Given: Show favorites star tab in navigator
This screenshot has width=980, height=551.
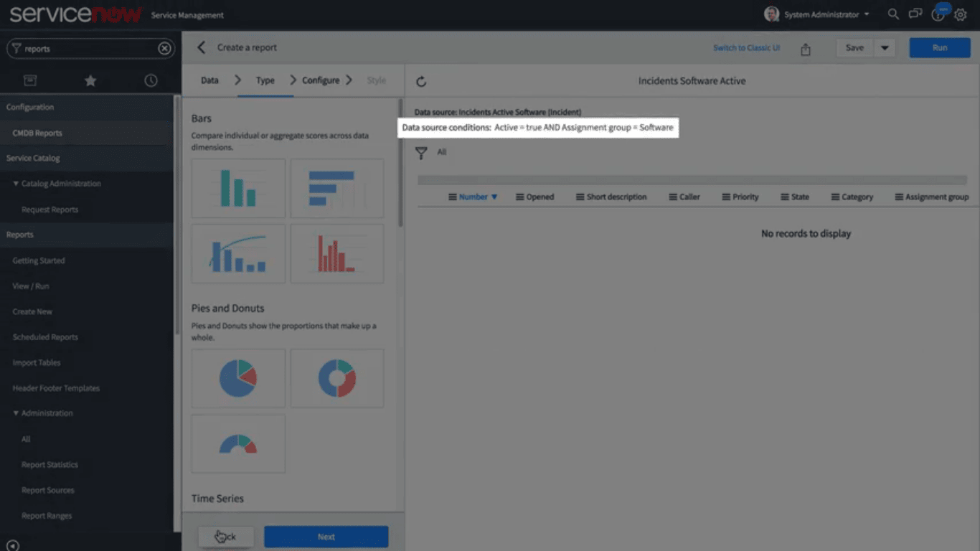Looking at the screenshot, I should pyautogui.click(x=90, y=80).
